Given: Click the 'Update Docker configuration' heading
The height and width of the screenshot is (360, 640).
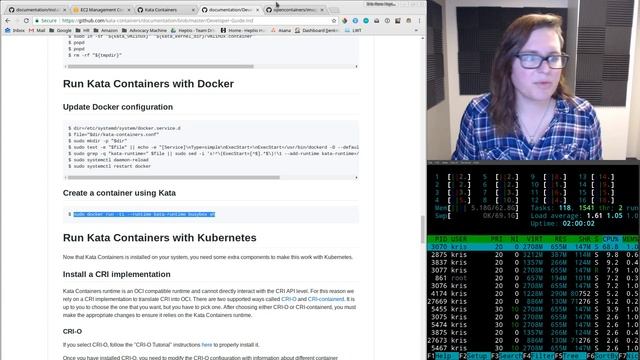Looking at the screenshot, I should point(118,107).
